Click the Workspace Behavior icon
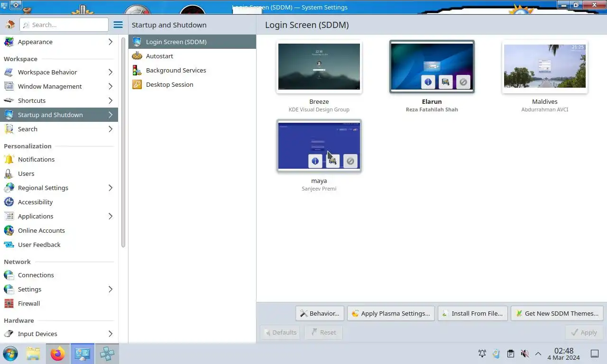The width and height of the screenshot is (607, 364). coord(9,72)
